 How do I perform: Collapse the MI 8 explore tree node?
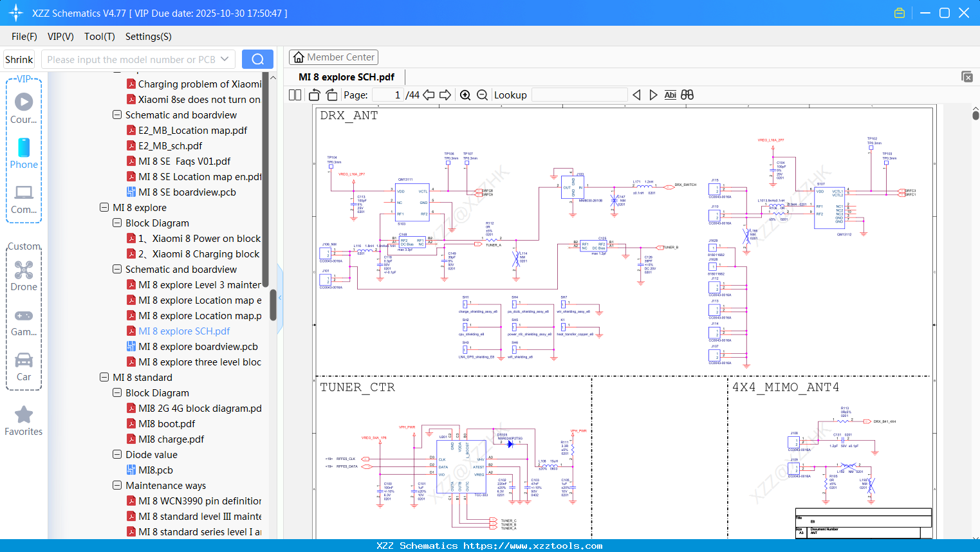coord(104,208)
